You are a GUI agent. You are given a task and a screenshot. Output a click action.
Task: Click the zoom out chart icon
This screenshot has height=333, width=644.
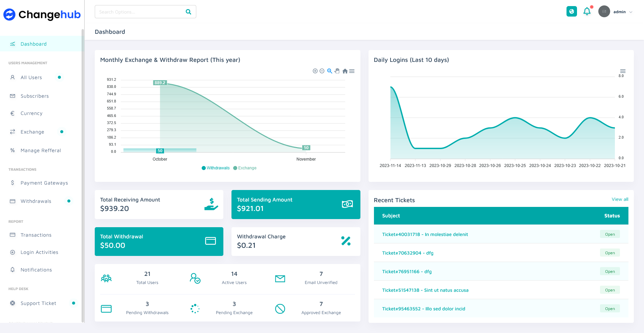(x=322, y=71)
